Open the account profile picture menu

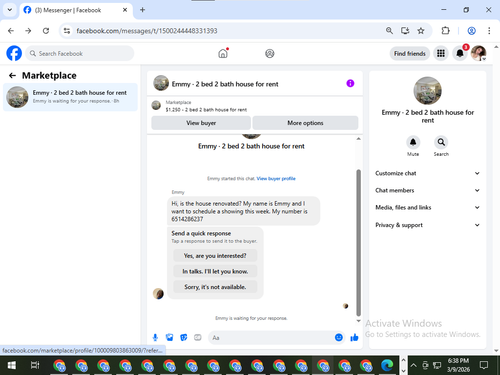478,53
